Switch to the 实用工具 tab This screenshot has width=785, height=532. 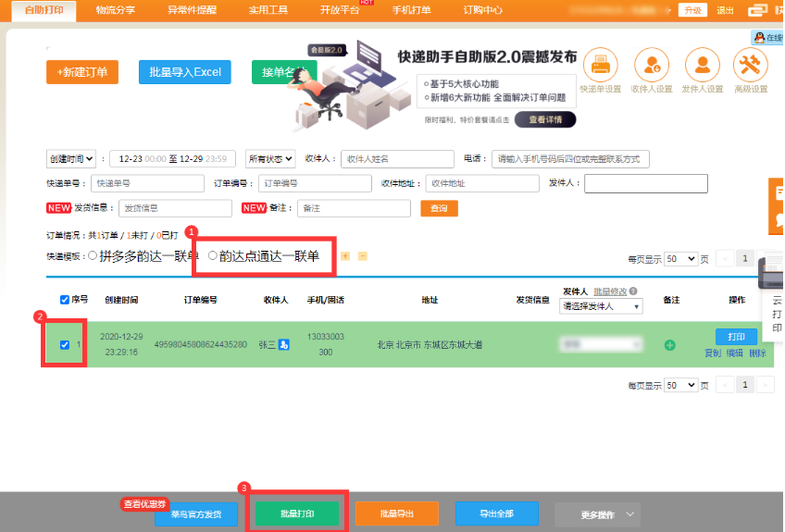[268, 10]
